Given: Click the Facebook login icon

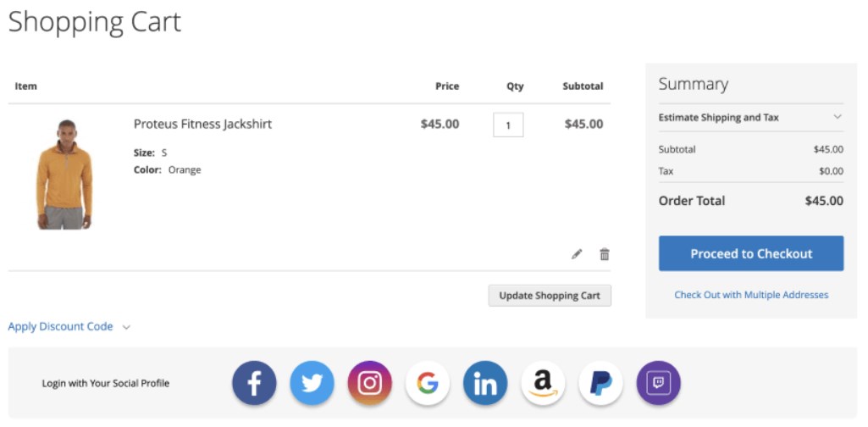Looking at the screenshot, I should pos(254,383).
